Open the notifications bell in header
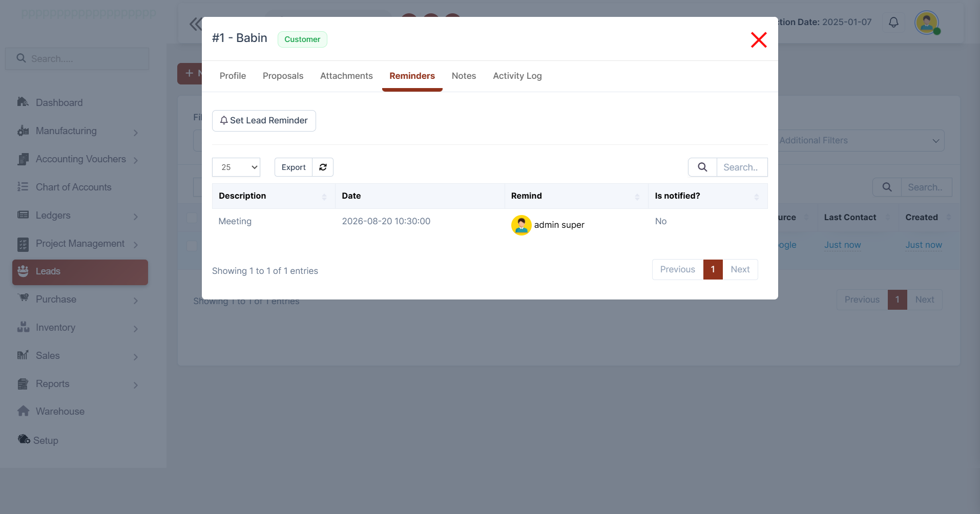Viewport: 980px width, 514px height. coord(893,22)
